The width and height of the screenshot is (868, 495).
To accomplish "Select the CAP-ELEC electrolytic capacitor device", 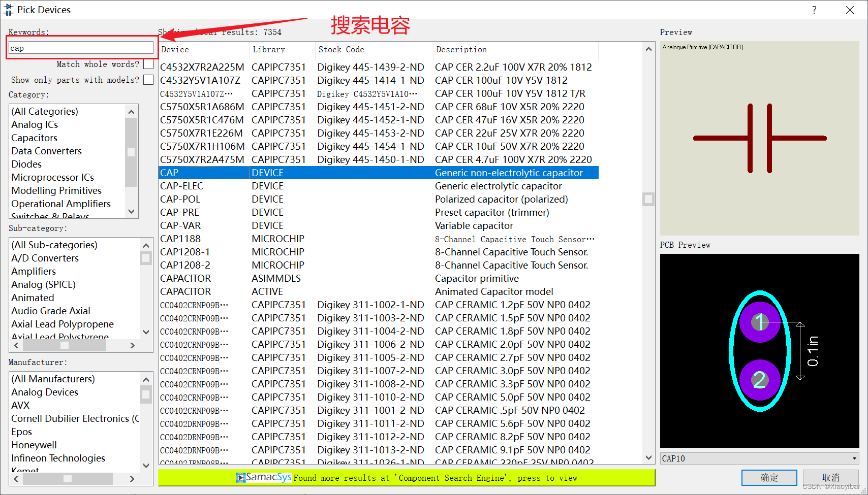I will pyautogui.click(x=182, y=186).
